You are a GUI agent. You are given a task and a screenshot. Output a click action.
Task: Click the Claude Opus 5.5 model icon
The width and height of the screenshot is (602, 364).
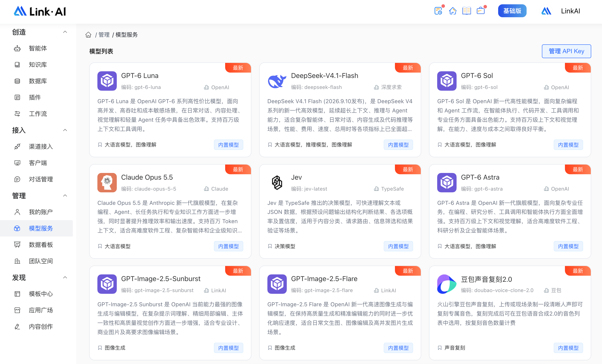[x=107, y=182]
